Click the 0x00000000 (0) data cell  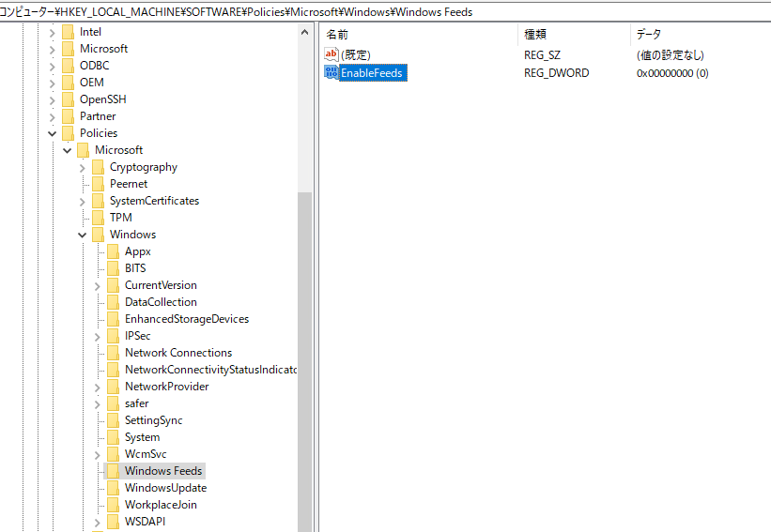coord(672,72)
